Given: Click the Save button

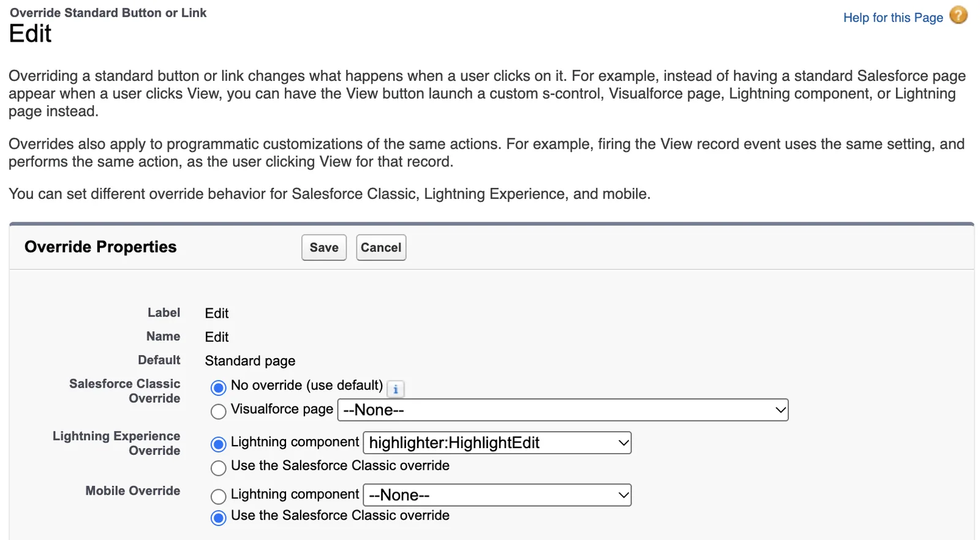Looking at the screenshot, I should (x=324, y=247).
